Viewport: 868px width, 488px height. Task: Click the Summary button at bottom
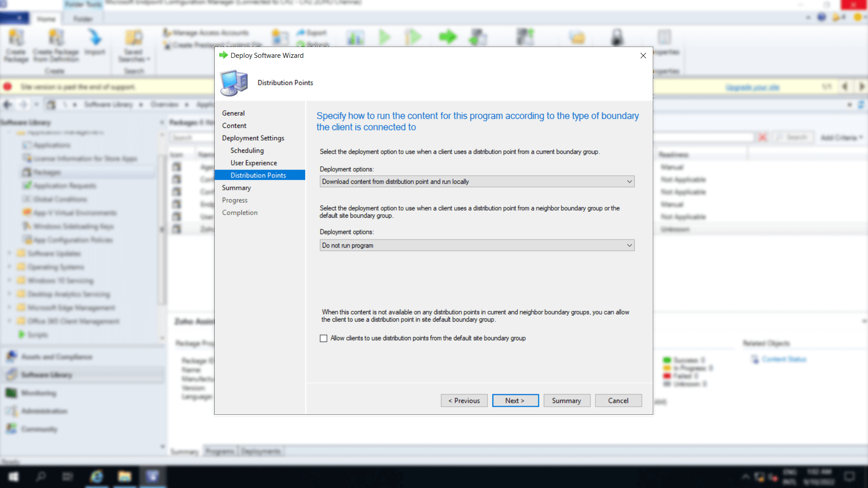point(566,401)
